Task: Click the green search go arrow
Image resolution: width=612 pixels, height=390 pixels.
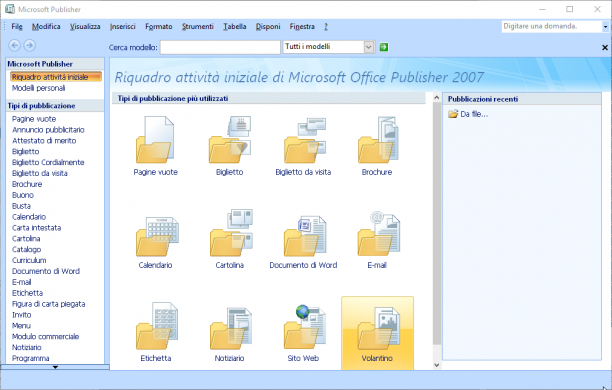Action: click(384, 47)
